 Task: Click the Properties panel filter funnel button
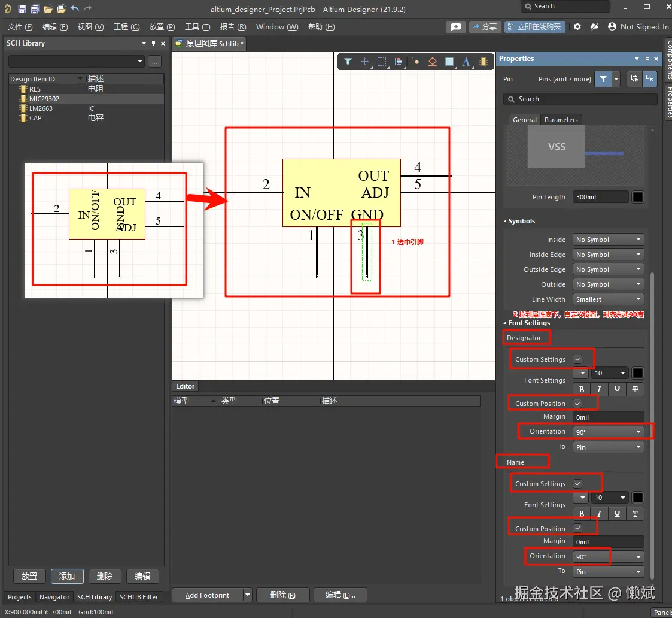point(603,79)
